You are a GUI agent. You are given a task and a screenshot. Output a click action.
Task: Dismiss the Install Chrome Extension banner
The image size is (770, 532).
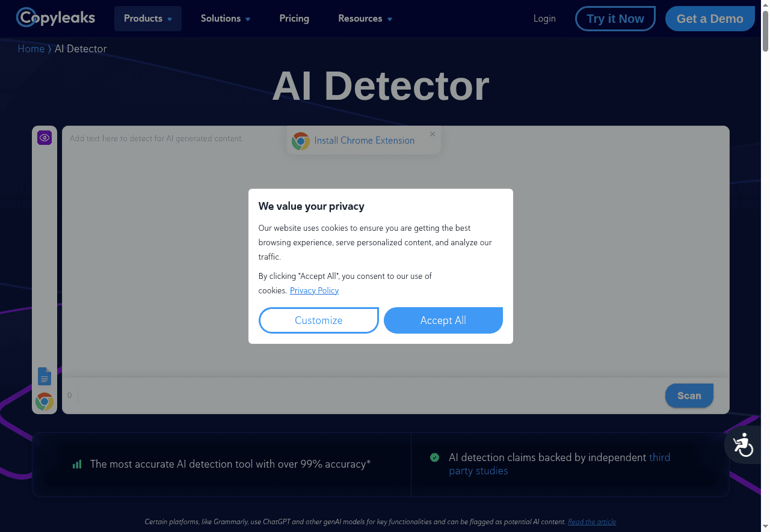(432, 133)
